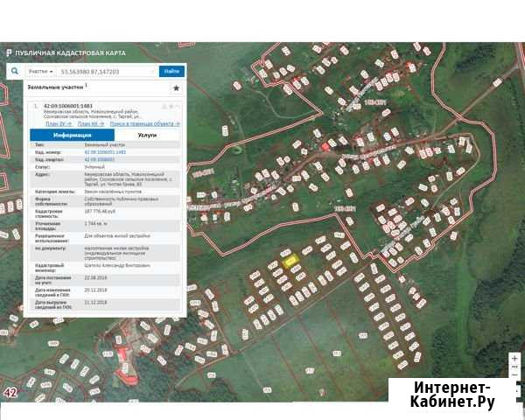
Task: Click the 'Разрешенное использование:' row
Action: (105, 238)
